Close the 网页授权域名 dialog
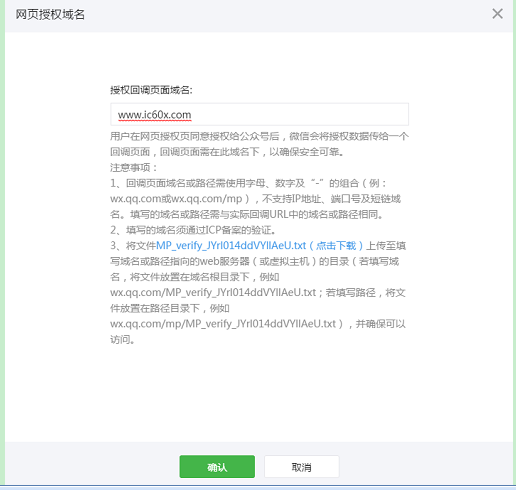The image size is (516, 490). (497, 14)
